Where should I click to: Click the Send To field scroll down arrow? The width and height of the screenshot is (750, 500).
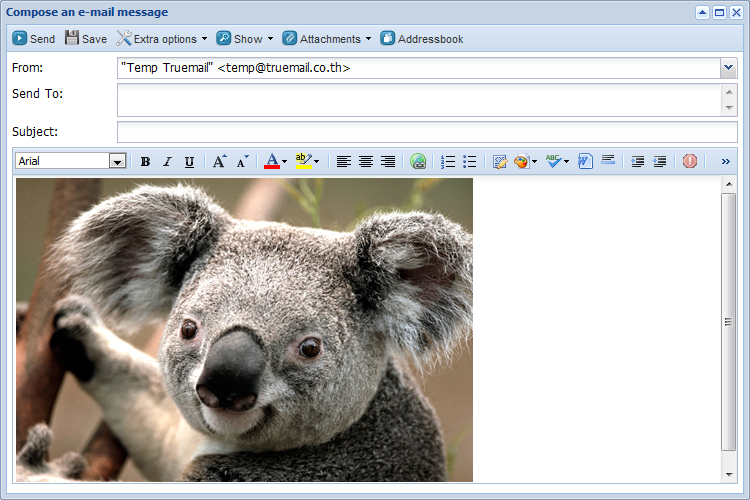tap(729, 108)
